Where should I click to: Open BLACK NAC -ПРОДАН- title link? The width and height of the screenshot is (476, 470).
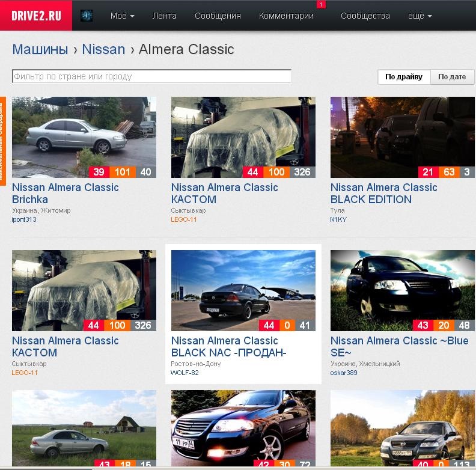coord(228,347)
